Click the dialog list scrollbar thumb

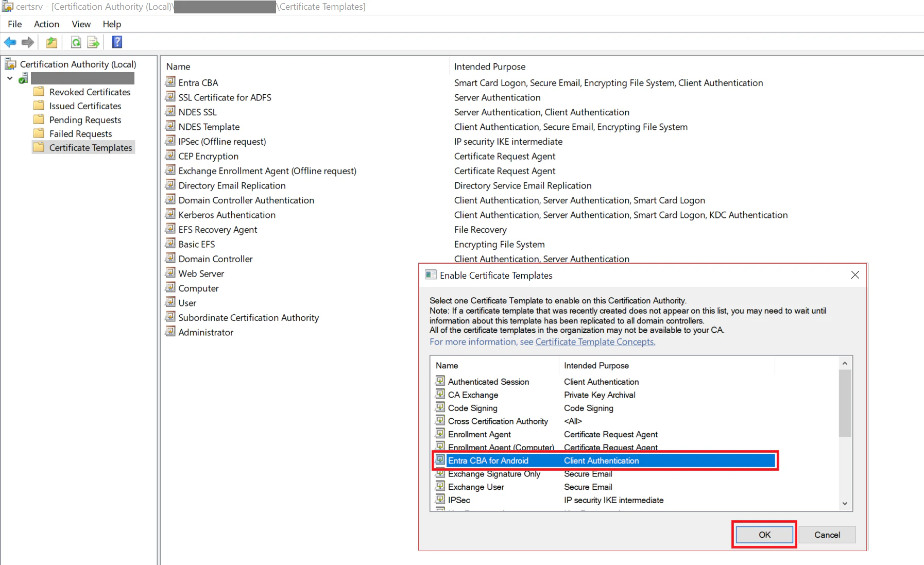coord(845,403)
